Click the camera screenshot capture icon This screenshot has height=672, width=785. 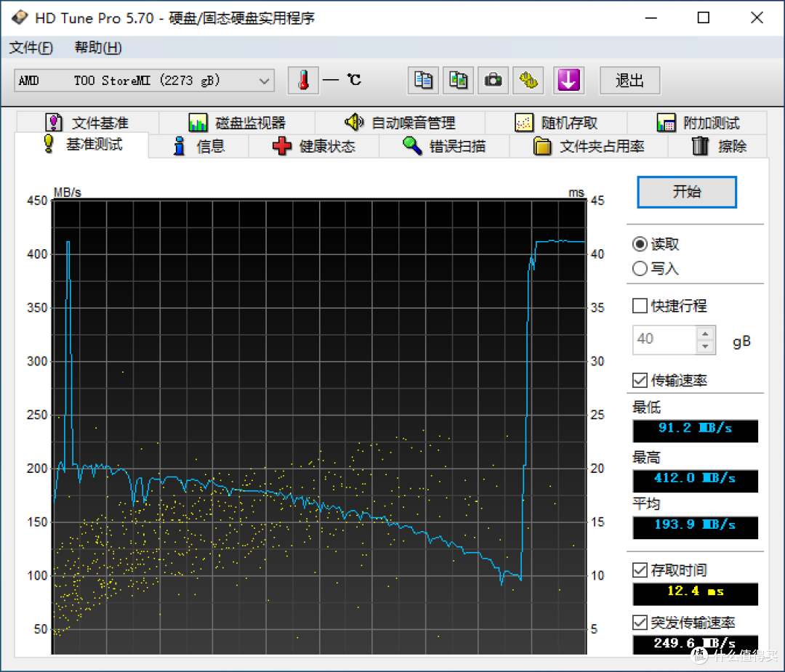[x=494, y=80]
